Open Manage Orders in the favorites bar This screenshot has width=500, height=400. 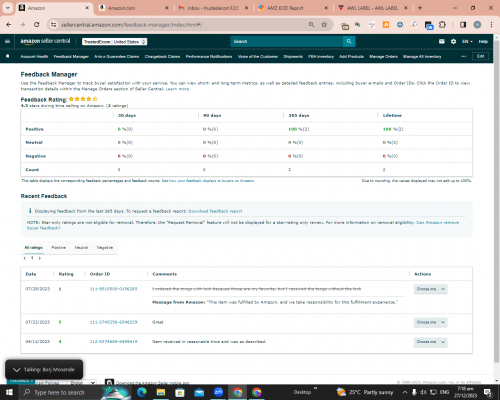click(384, 57)
